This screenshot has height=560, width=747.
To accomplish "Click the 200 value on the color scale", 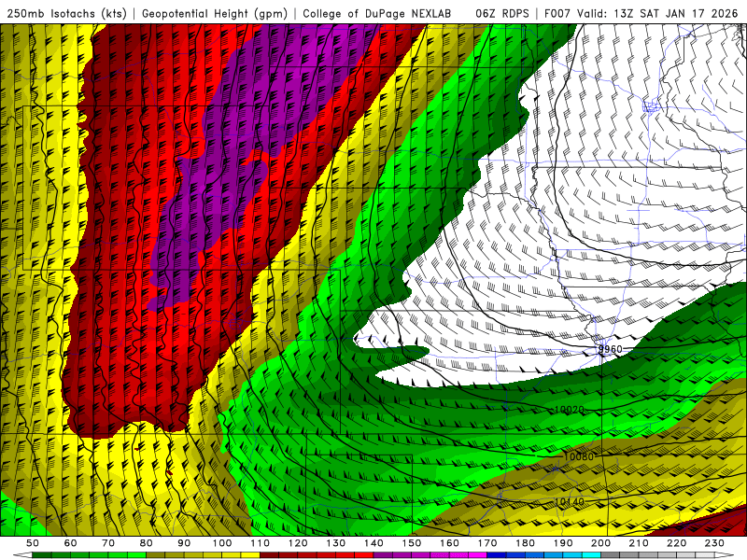I will pos(600,543).
